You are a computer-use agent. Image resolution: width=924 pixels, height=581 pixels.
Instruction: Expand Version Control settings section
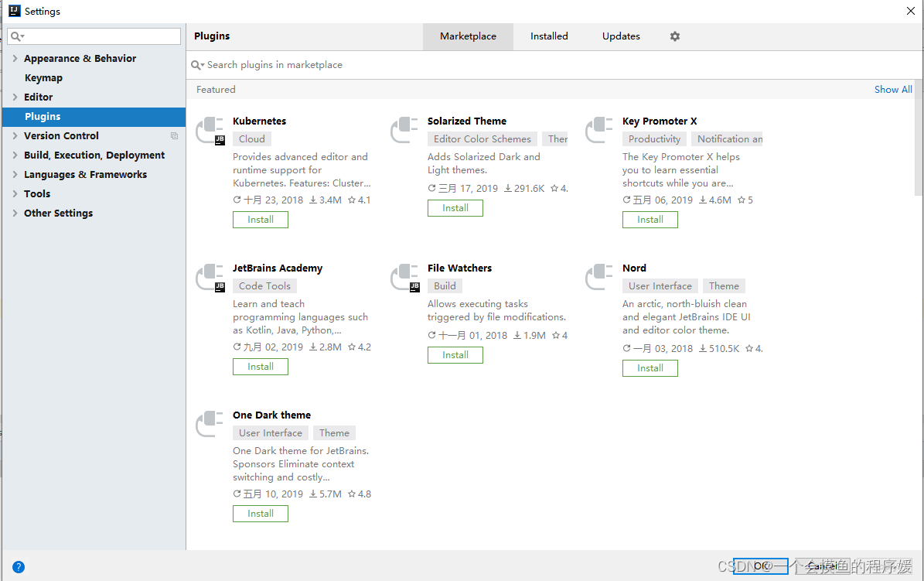[x=15, y=135]
